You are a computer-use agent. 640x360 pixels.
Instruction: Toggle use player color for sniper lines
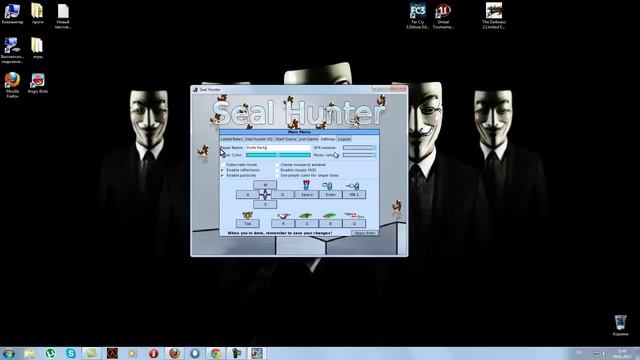coord(277,176)
